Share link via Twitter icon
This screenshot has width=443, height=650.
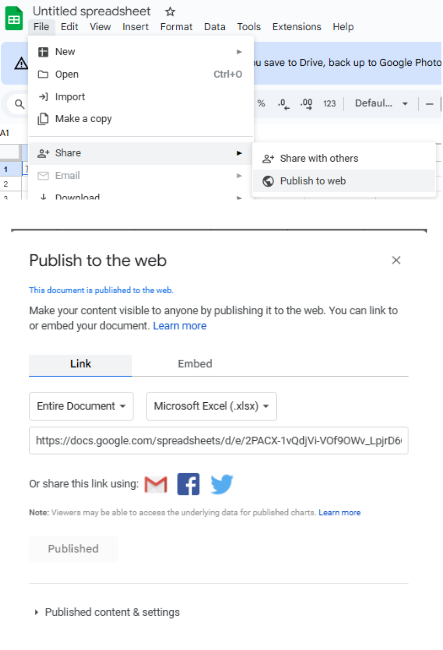click(222, 484)
